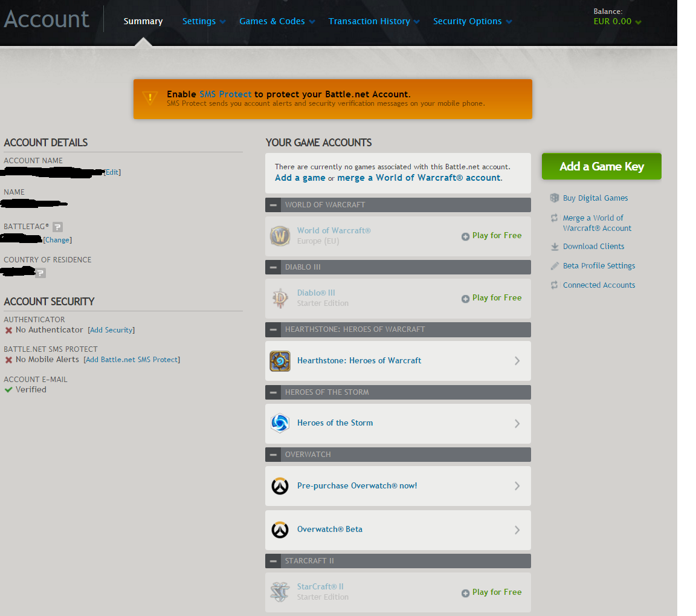The image size is (696, 616).
Task: Click the Add a Game Key button
Action: (602, 167)
